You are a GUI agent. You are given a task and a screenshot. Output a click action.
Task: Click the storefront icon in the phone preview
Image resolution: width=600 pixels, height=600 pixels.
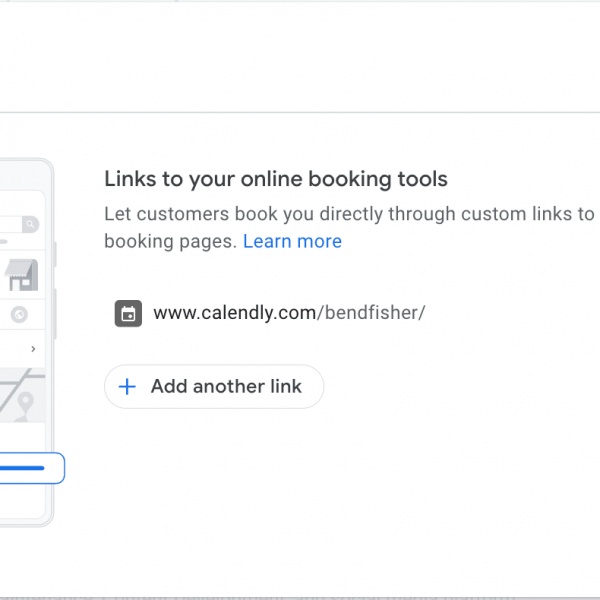[x=19, y=274]
